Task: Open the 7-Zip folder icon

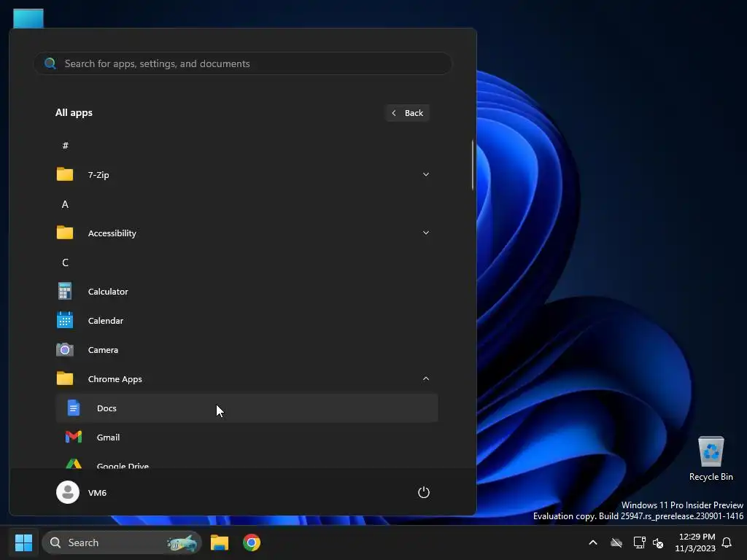Action: pyautogui.click(x=65, y=174)
